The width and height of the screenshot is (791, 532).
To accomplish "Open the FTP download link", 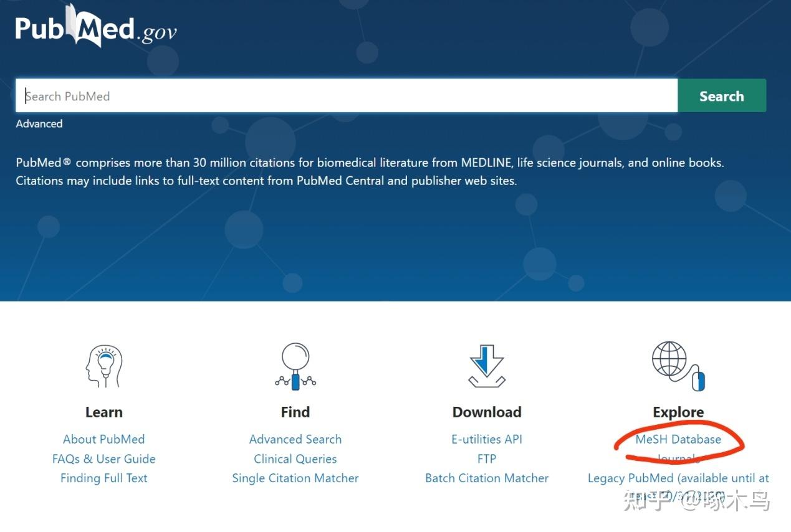I will coord(487,458).
